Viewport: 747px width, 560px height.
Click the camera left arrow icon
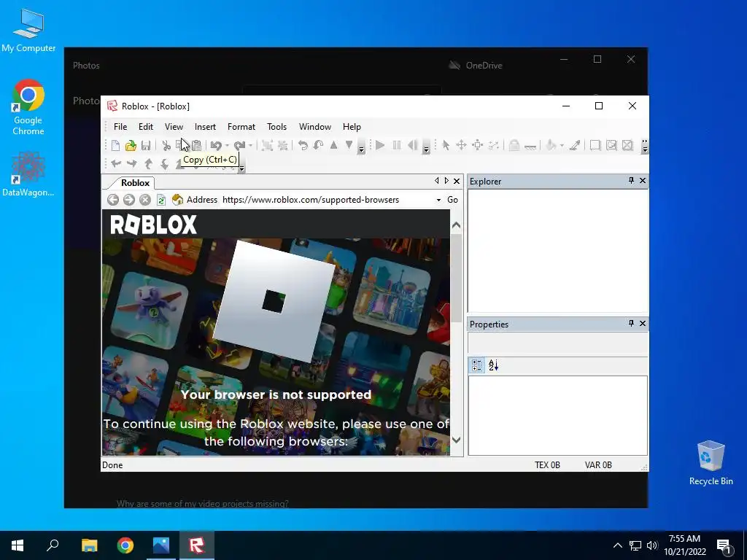(116, 164)
